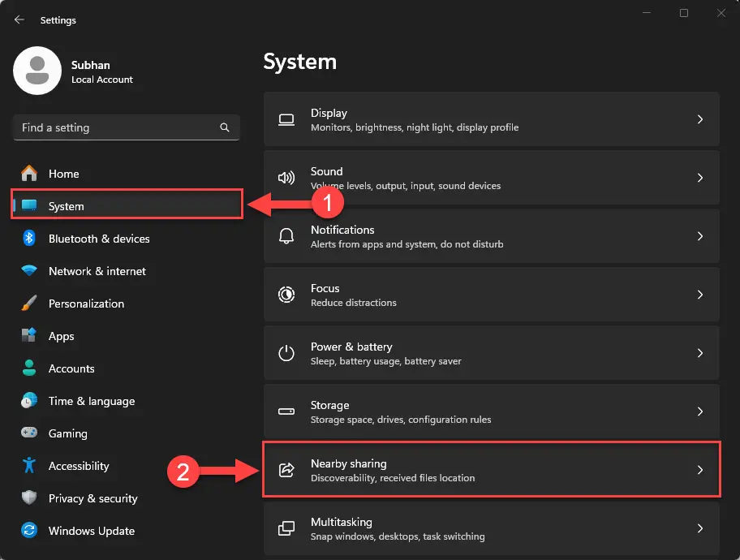The height and width of the screenshot is (560, 740).
Task: Open Time & language from the sidebar
Action: click(91, 401)
